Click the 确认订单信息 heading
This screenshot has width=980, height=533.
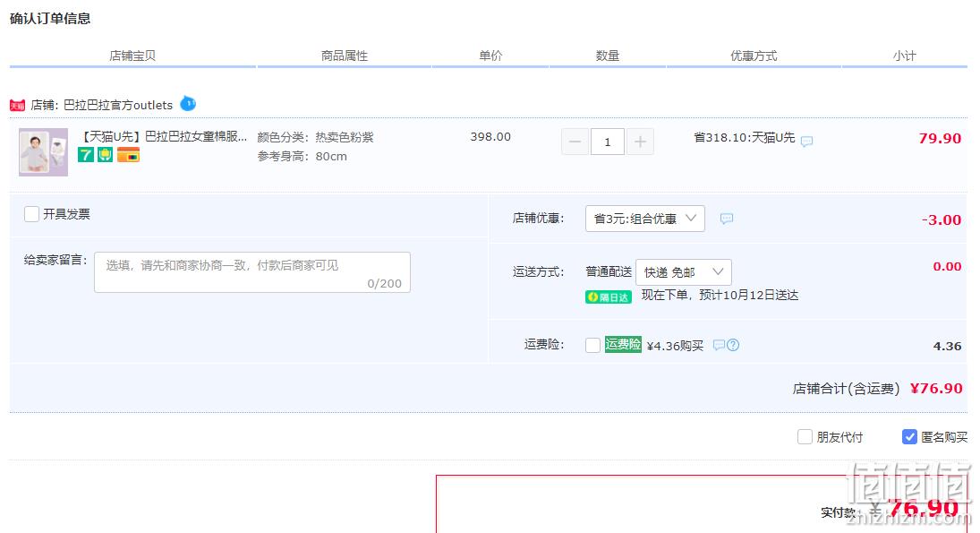pyautogui.click(x=50, y=19)
